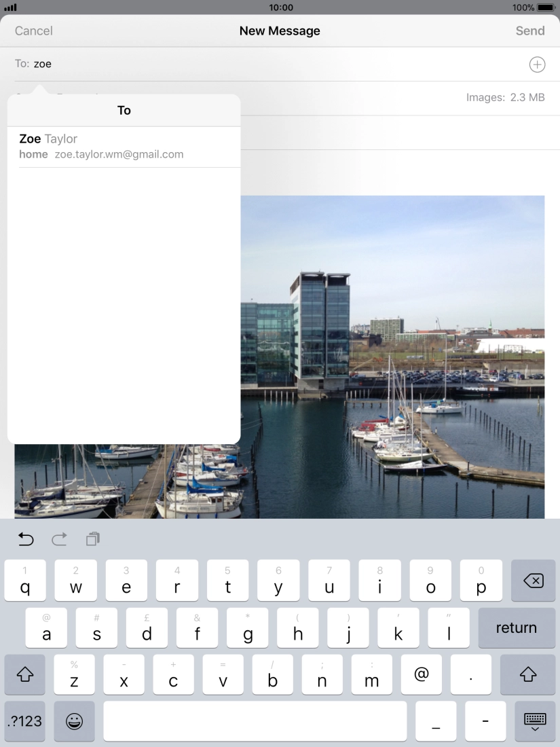Check the battery icon in status bar
This screenshot has height=747, width=560.
[546, 7]
